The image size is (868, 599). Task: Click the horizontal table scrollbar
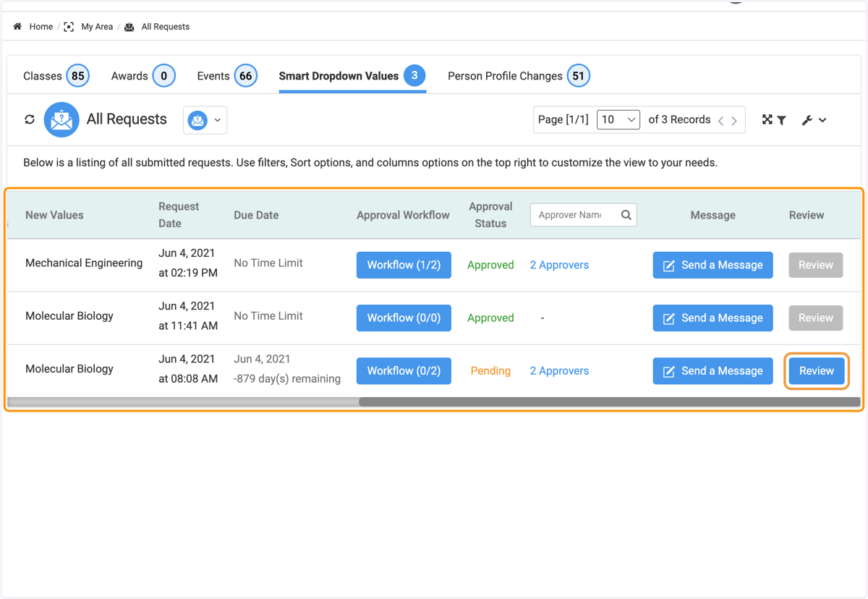tap(609, 402)
